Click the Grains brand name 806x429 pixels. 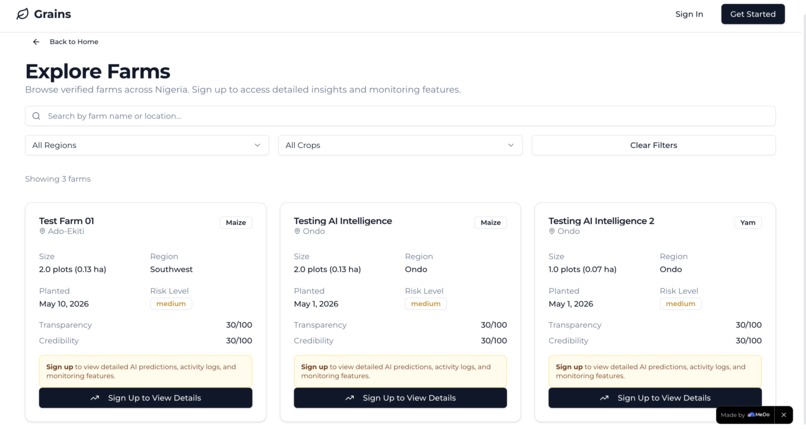coord(52,14)
